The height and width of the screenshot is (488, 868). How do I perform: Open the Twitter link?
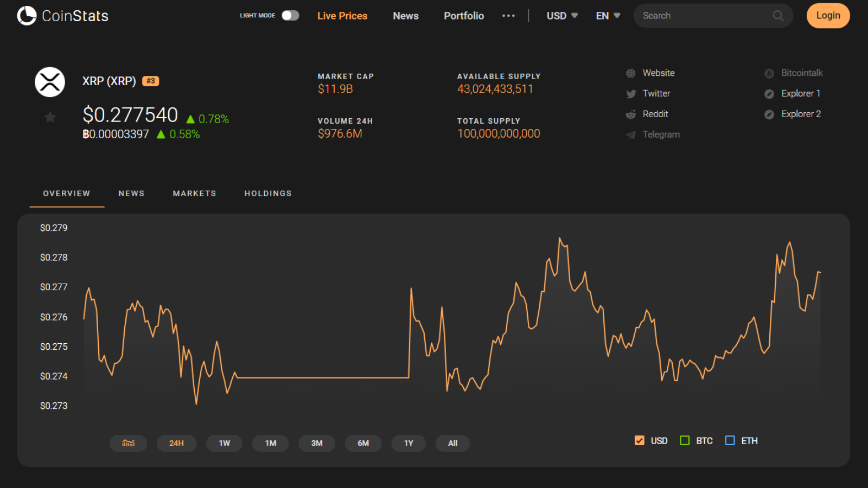[x=656, y=94]
